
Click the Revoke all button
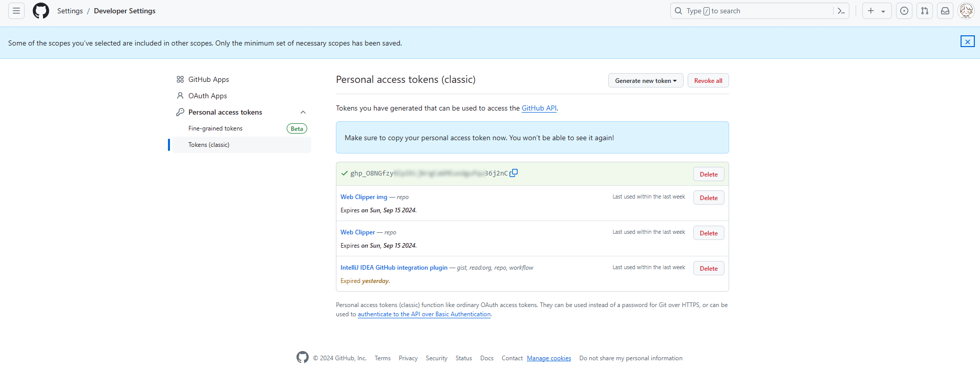point(708,80)
